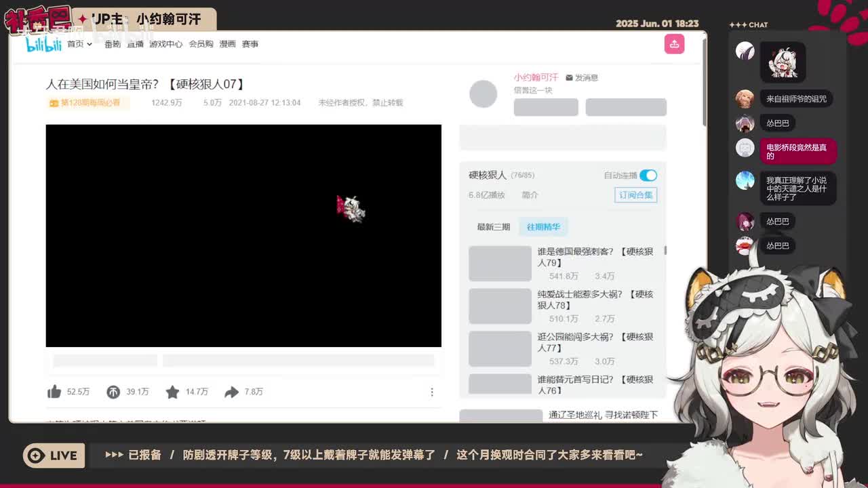
Task: Click the 订阅合集 button
Action: point(636,195)
